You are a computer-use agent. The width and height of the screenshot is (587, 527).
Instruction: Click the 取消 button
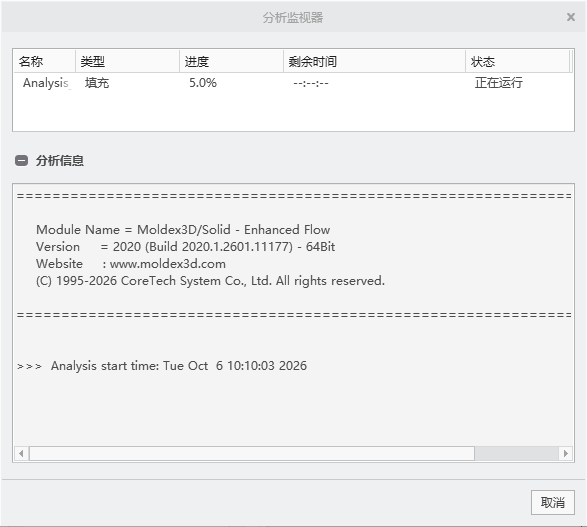tap(553, 502)
